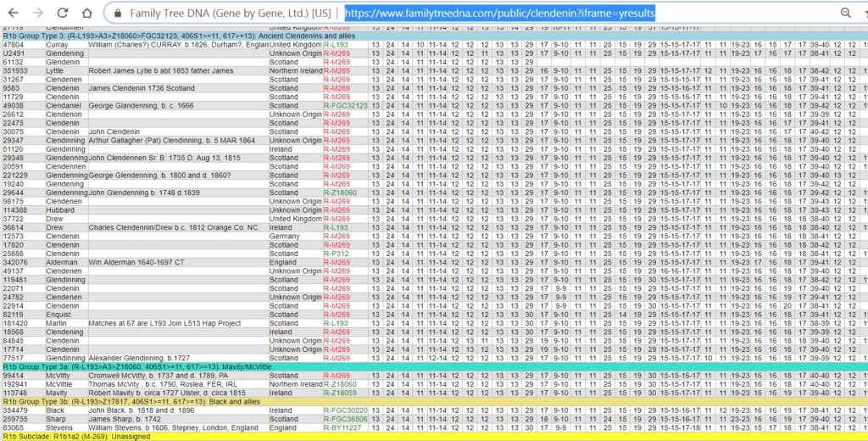The height and width of the screenshot is (441, 868).
Task: Click the surname 'Hubbard'
Action: pyautogui.click(x=60, y=210)
